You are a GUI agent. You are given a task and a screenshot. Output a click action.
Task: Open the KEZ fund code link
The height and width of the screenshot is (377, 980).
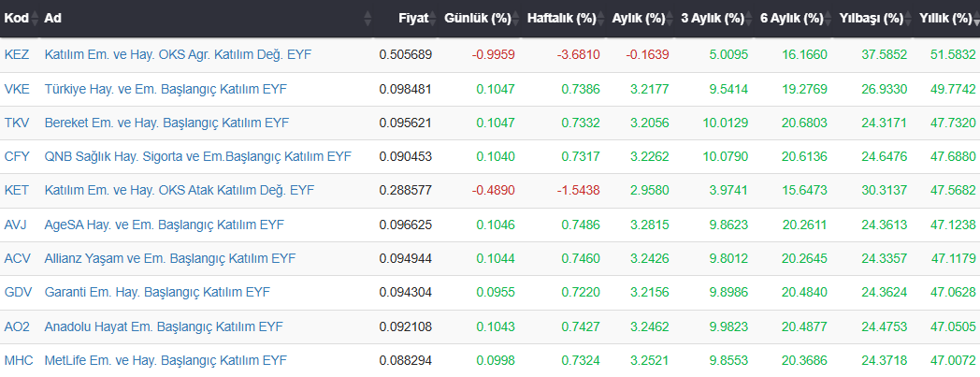(x=17, y=54)
